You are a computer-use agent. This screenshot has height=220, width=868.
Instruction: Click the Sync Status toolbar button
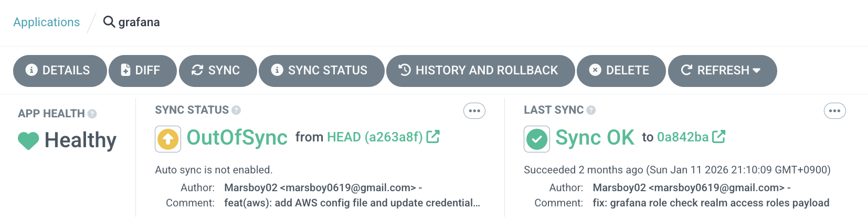click(x=321, y=71)
